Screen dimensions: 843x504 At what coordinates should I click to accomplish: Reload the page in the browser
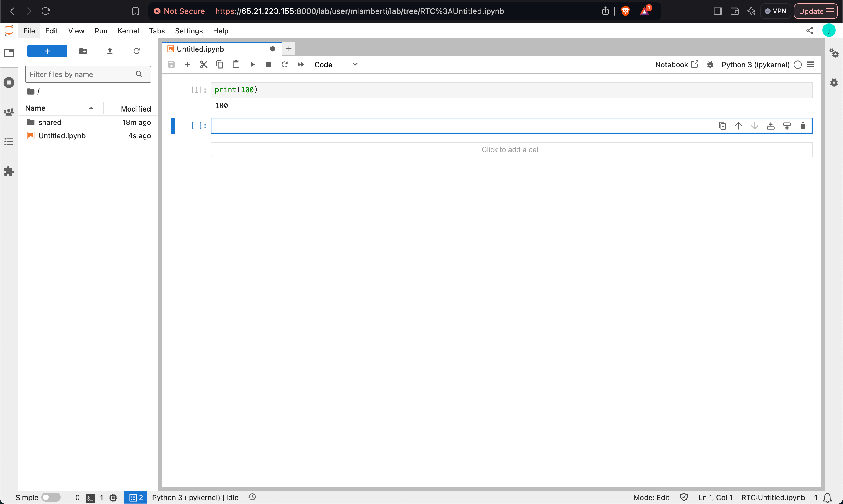45,11
